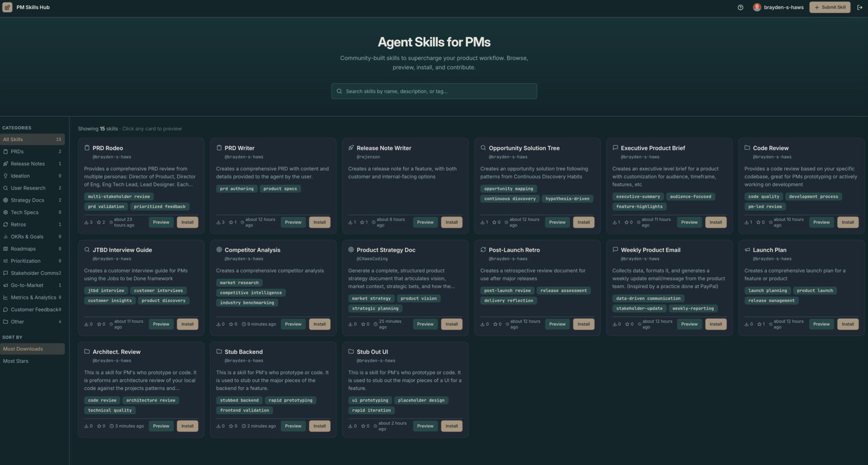Sort by Most Stars
This screenshot has height=465, width=868.
pyautogui.click(x=32, y=361)
